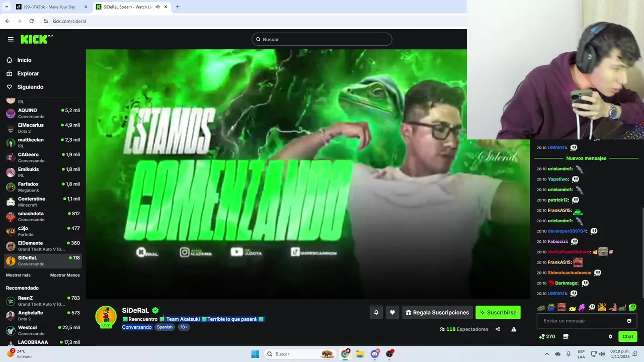Open File Explorer from taskbar
The height and width of the screenshot is (362, 644).
point(360,354)
